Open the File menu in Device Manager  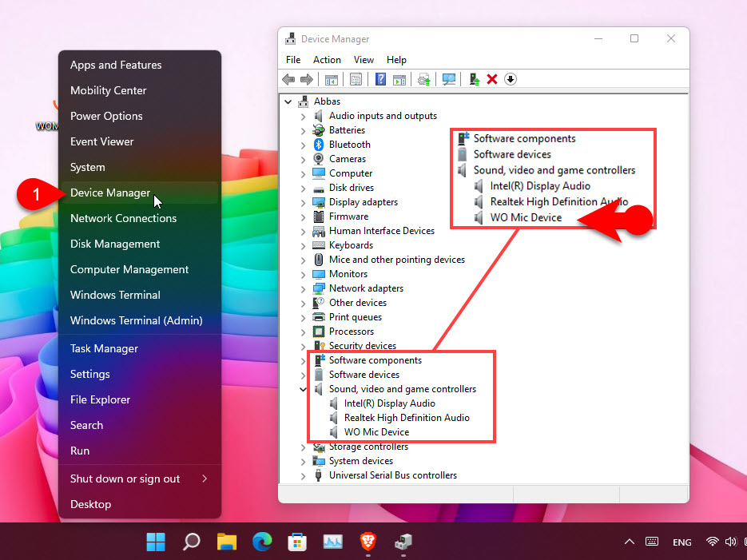pyautogui.click(x=293, y=60)
